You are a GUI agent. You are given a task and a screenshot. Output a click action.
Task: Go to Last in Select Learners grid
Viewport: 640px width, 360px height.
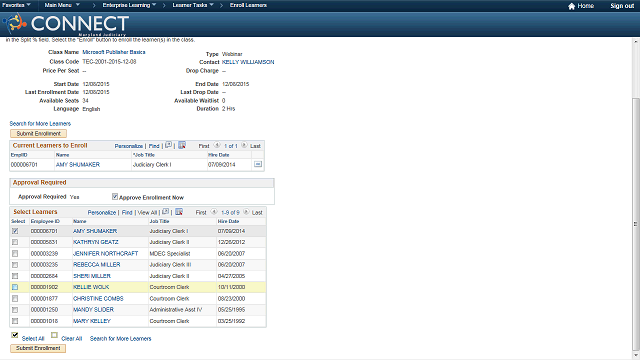point(257,212)
